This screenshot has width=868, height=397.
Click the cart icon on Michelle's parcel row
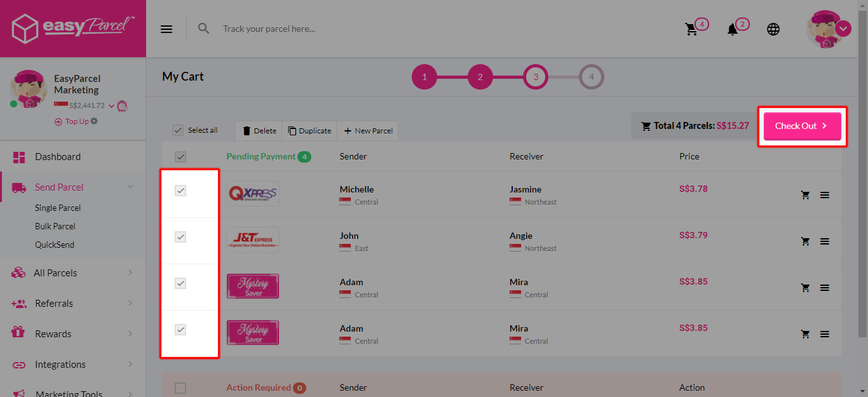(x=805, y=195)
